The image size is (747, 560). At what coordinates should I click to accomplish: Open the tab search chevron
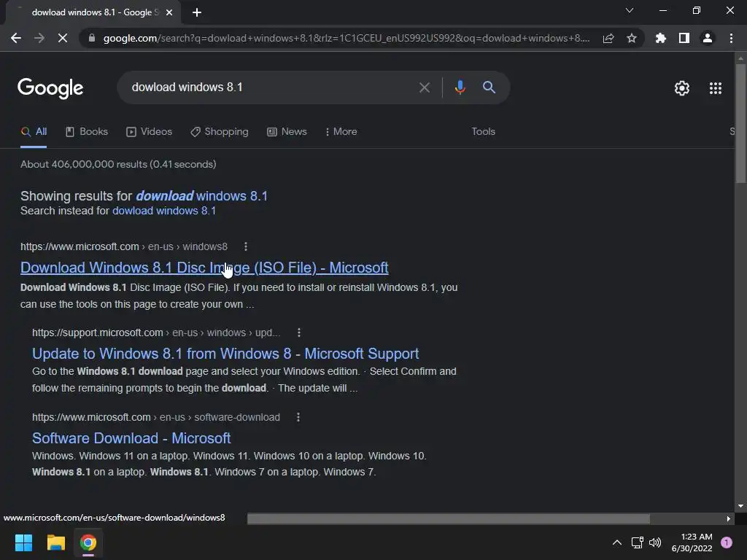pyautogui.click(x=630, y=10)
